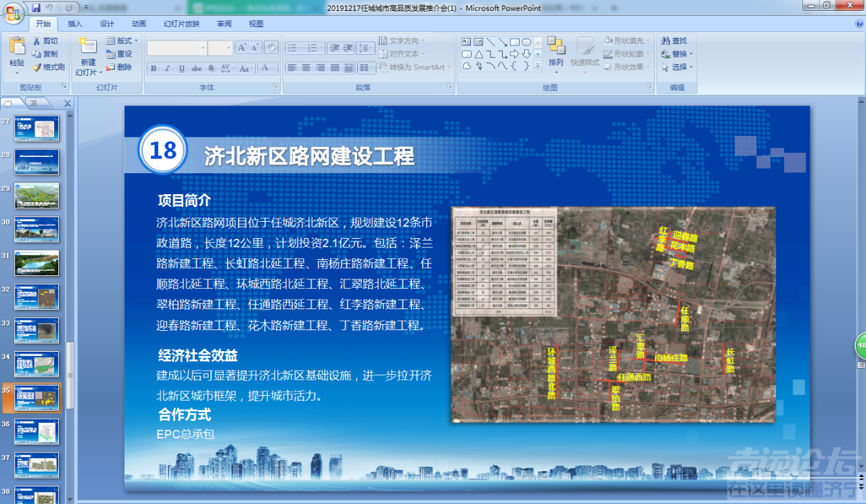Open the 排列 arrange dropdown
Viewport: 866px width, 504px height.
pos(556,54)
